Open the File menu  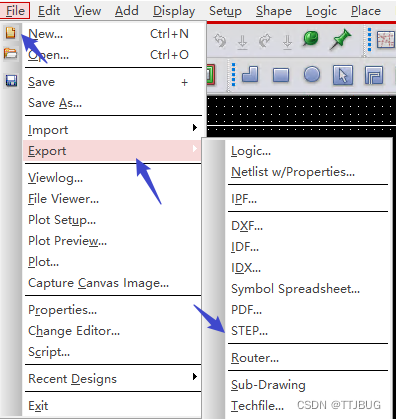point(15,11)
